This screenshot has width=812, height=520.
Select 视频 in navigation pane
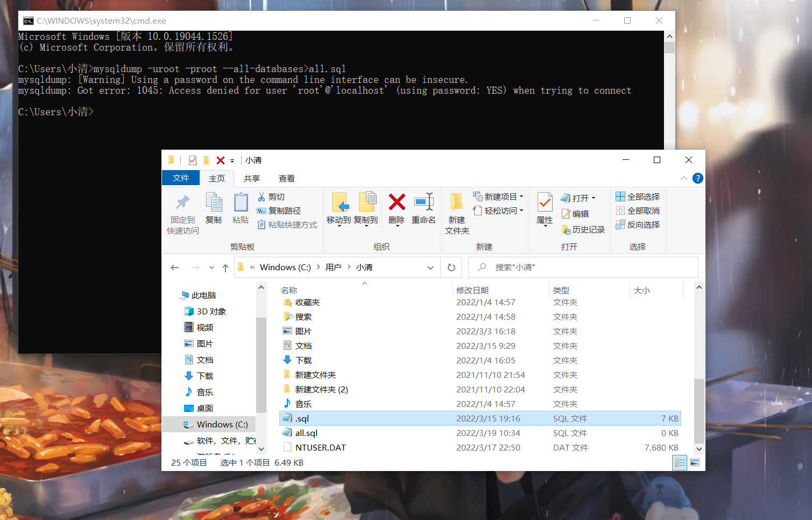pyautogui.click(x=199, y=328)
